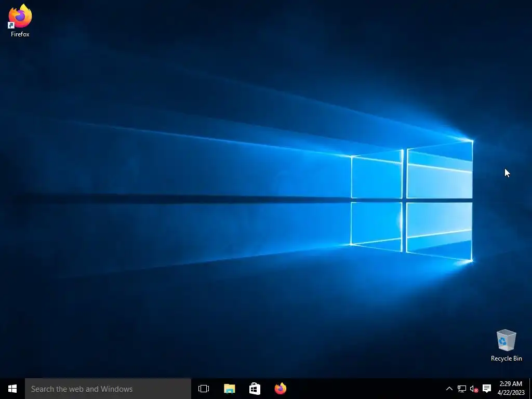Launch Firefox from the taskbar
Screen dimensions: 532x399
point(281,389)
